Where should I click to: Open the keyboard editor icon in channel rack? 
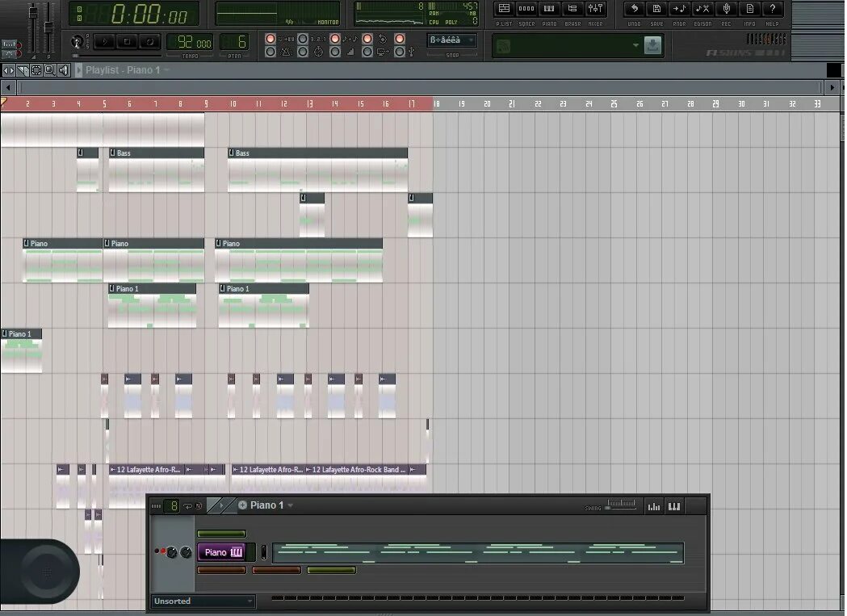674,506
